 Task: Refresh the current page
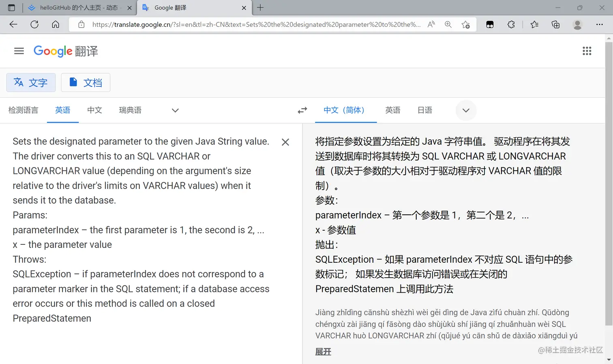pos(34,24)
